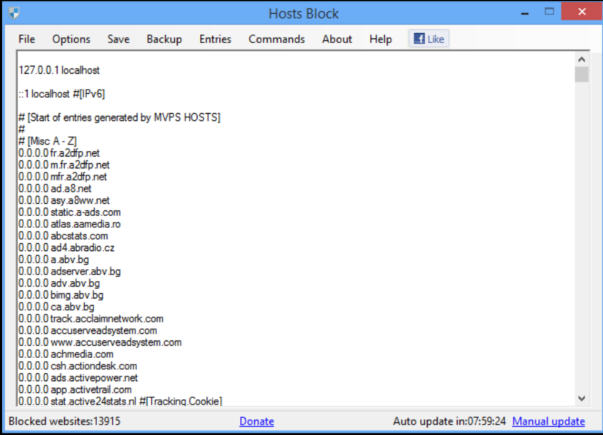Click the ads.activepower.net entry
Screen dimensions: 603x435
(x=78, y=378)
